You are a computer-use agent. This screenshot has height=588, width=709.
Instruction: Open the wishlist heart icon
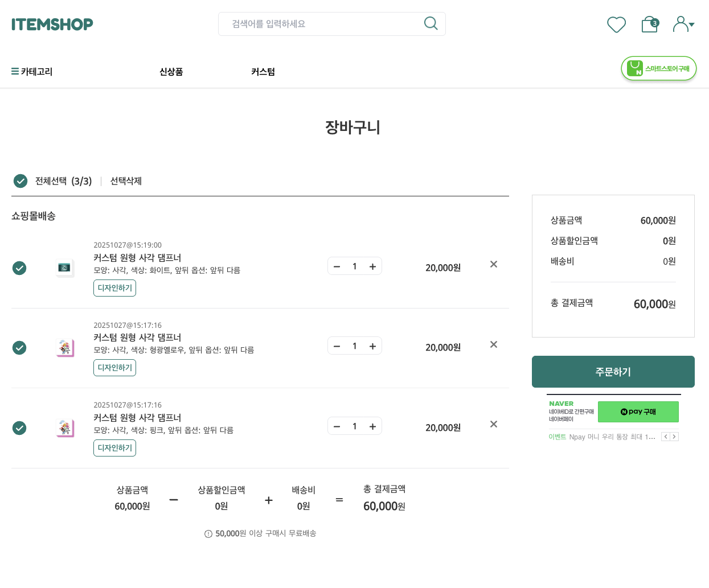[616, 24]
